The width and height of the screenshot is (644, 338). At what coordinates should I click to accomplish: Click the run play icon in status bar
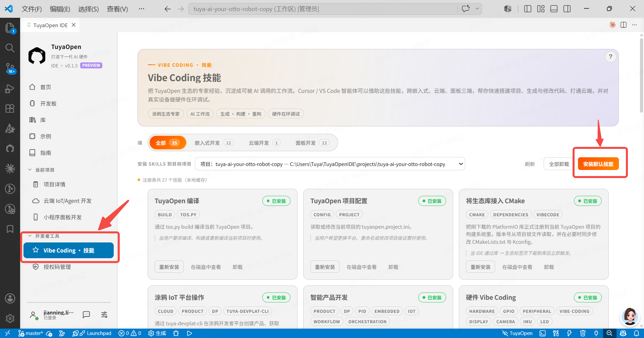click(x=190, y=333)
